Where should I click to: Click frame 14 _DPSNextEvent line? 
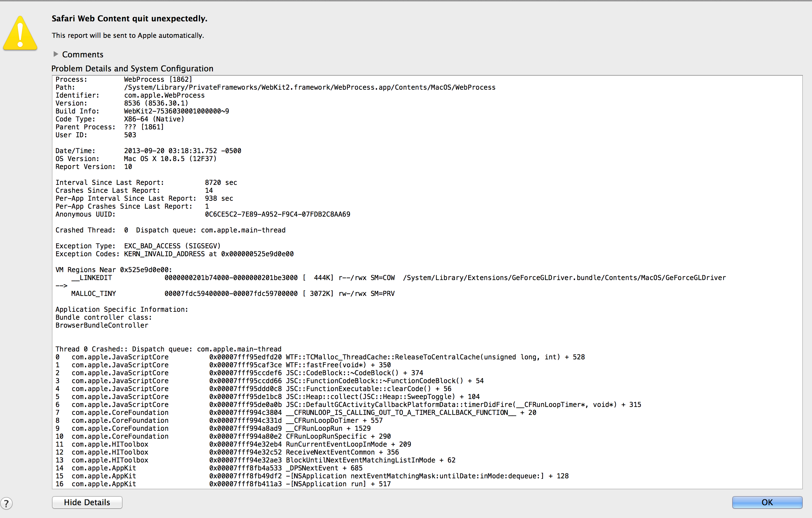[x=209, y=468]
